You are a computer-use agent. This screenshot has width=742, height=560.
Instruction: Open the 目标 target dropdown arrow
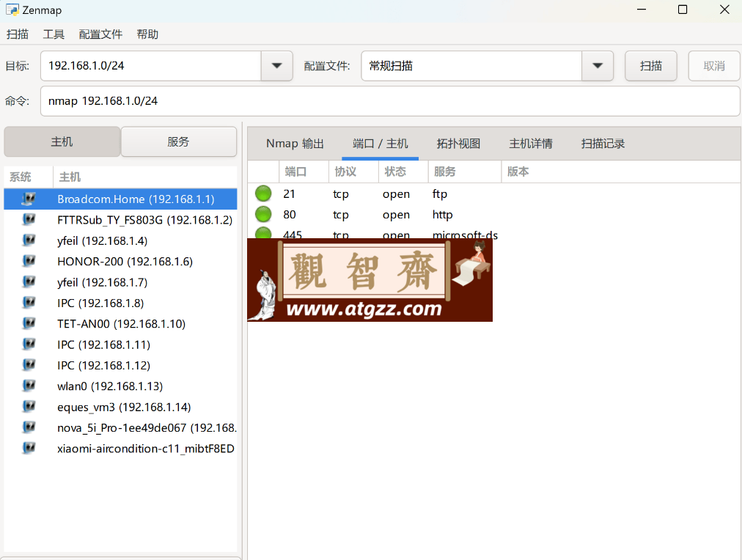[x=277, y=66]
